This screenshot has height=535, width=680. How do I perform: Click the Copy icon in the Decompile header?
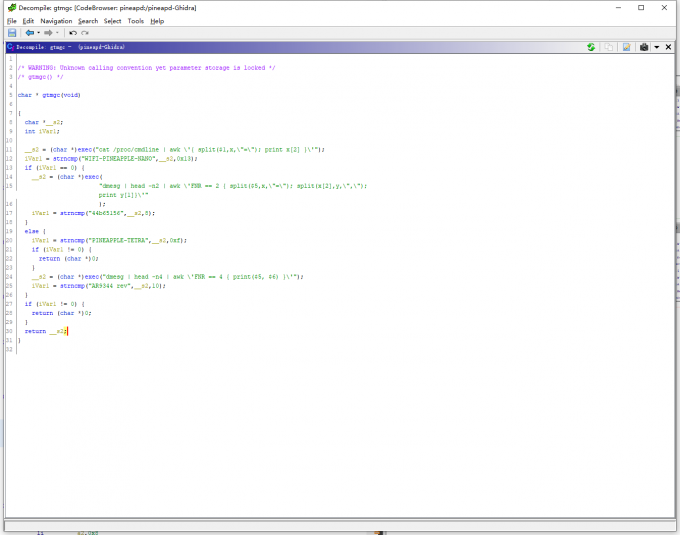(x=609, y=47)
